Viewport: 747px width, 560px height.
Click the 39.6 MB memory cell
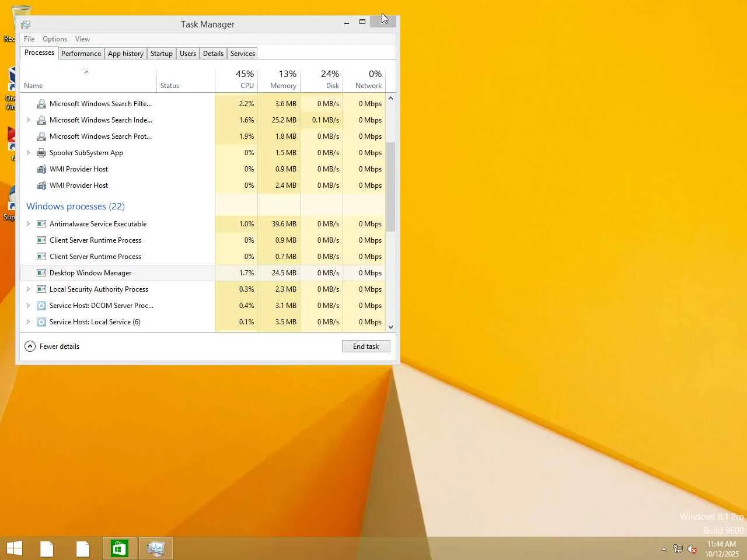(279, 224)
